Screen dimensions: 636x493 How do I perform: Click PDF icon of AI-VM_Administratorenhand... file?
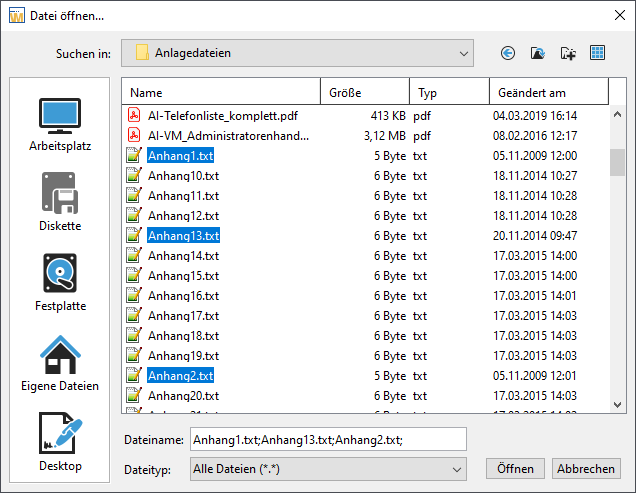(134, 135)
